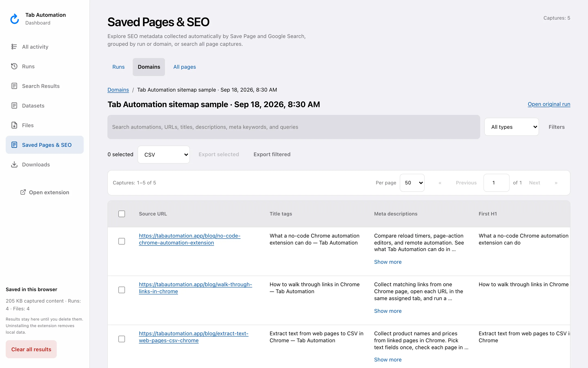This screenshot has width=588, height=368.
Task: Click the Saved in this browser heading
Action: coord(31,289)
